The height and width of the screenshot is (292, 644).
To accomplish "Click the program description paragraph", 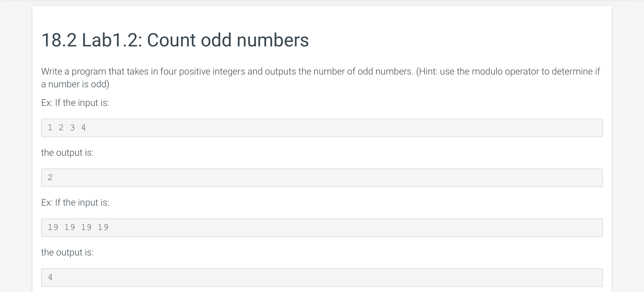I will [321, 78].
